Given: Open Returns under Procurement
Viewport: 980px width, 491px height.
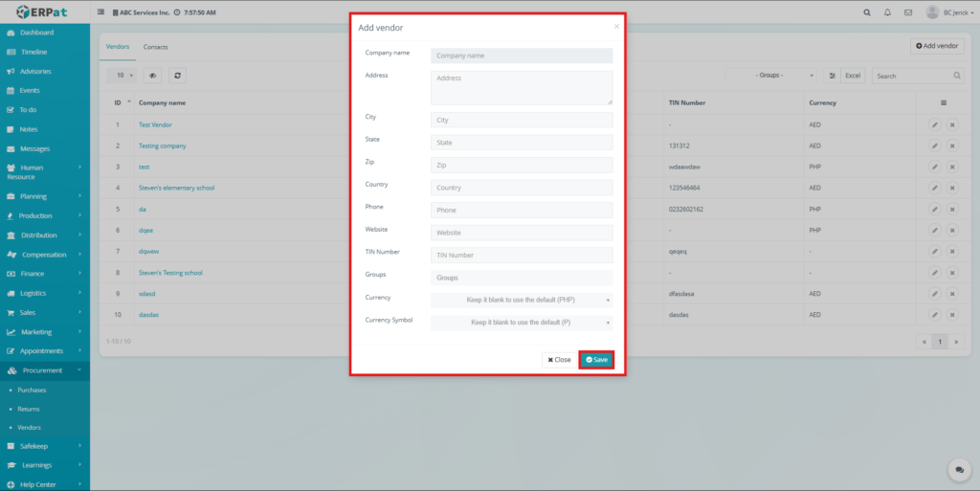Looking at the screenshot, I should pos(29,409).
